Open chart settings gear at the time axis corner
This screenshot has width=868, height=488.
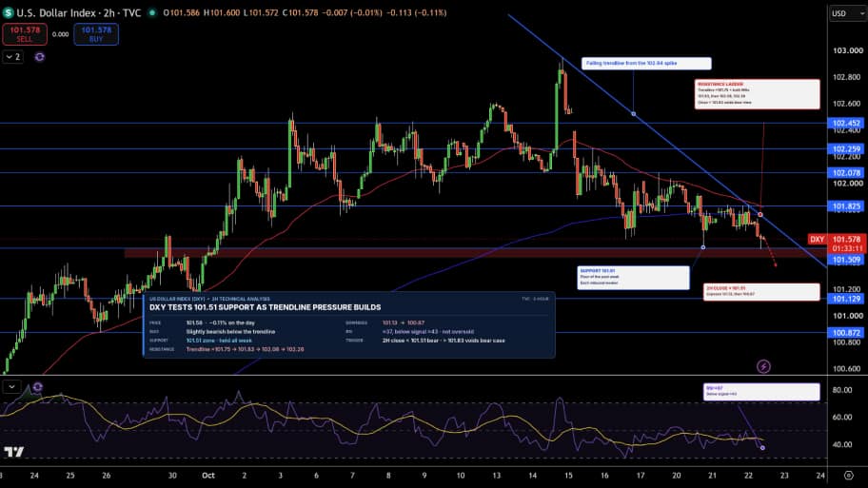click(848, 475)
